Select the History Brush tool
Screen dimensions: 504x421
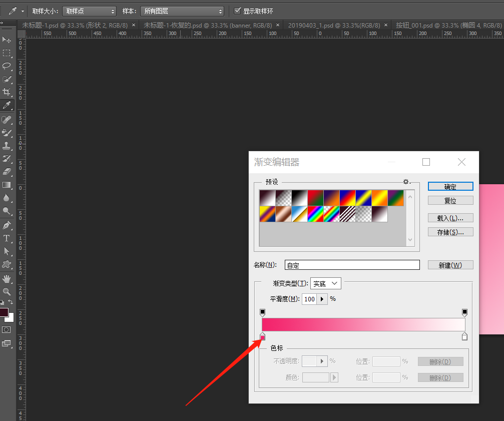pos(7,158)
